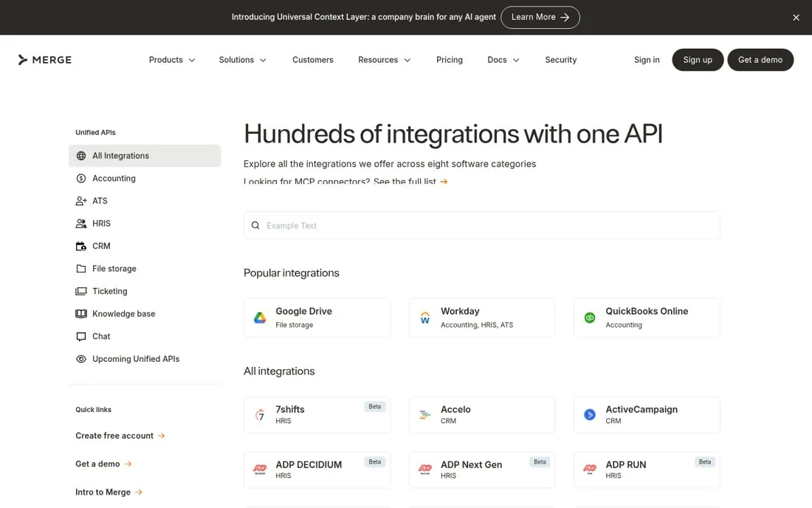The image size is (812, 508).
Task: Open the 7shifts integration card
Action: coord(317,415)
